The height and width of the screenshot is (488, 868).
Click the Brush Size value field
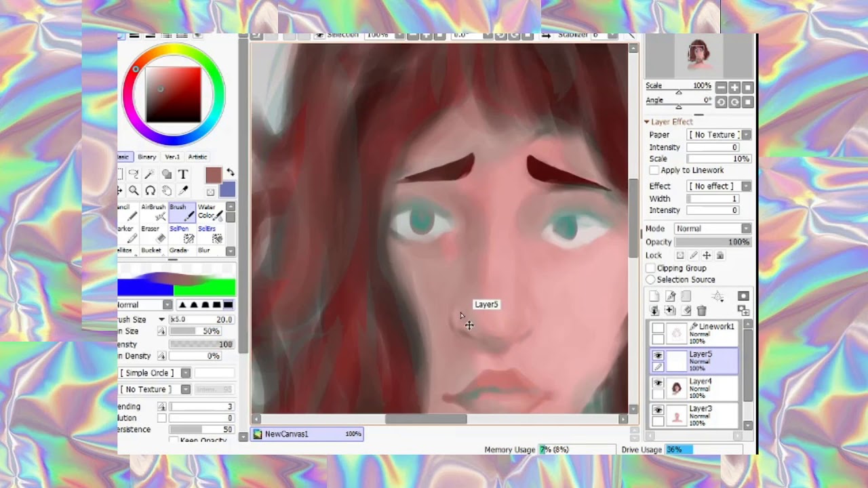tap(201, 319)
